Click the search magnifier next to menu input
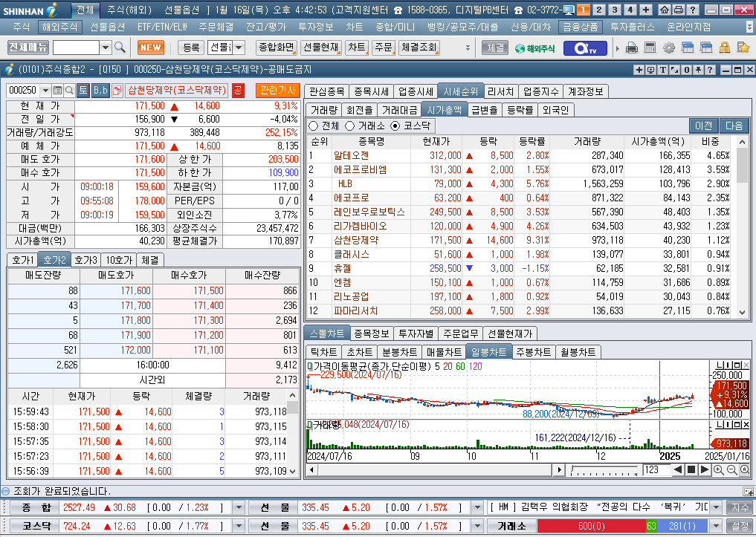 120,48
